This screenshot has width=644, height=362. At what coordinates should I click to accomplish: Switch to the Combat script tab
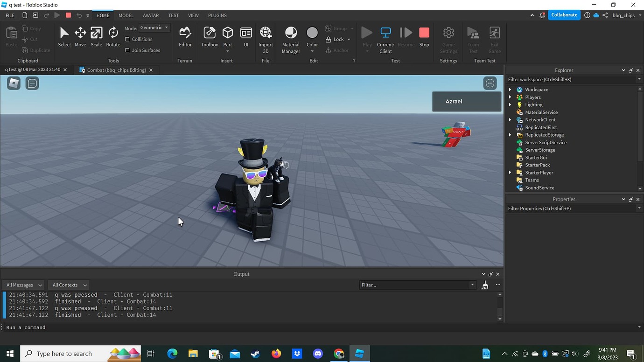point(116,70)
